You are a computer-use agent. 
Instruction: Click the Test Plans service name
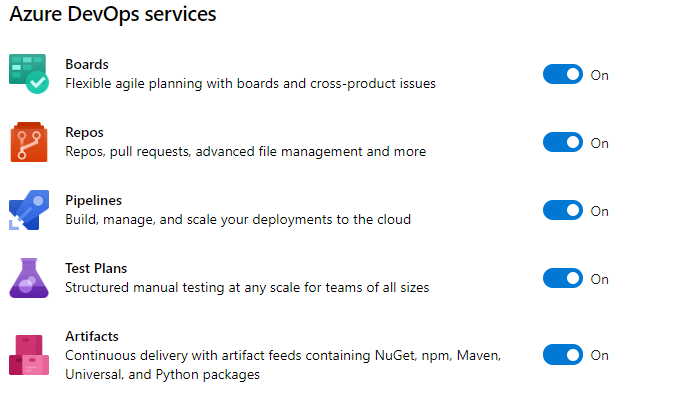tap(96, 268)
